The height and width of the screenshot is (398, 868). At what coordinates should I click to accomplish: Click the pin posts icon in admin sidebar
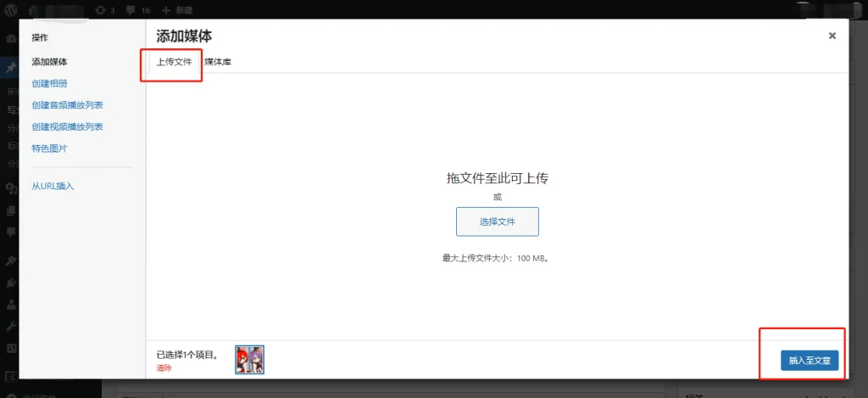[10, 69]
